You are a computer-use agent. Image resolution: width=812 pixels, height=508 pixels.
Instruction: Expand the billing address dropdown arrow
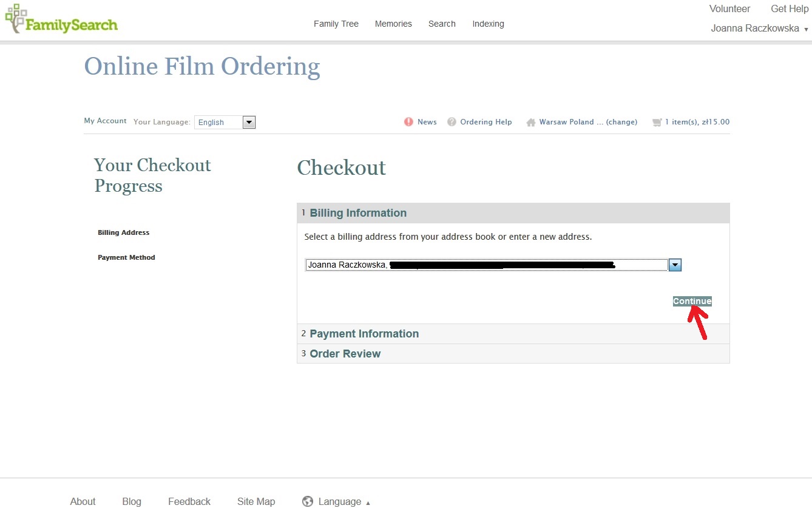click(675, 265)
